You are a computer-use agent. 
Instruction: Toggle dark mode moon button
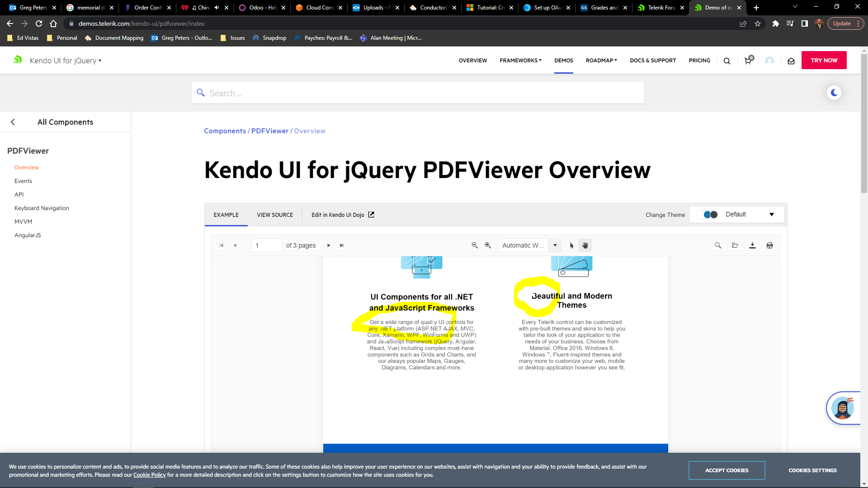(834, 93)
